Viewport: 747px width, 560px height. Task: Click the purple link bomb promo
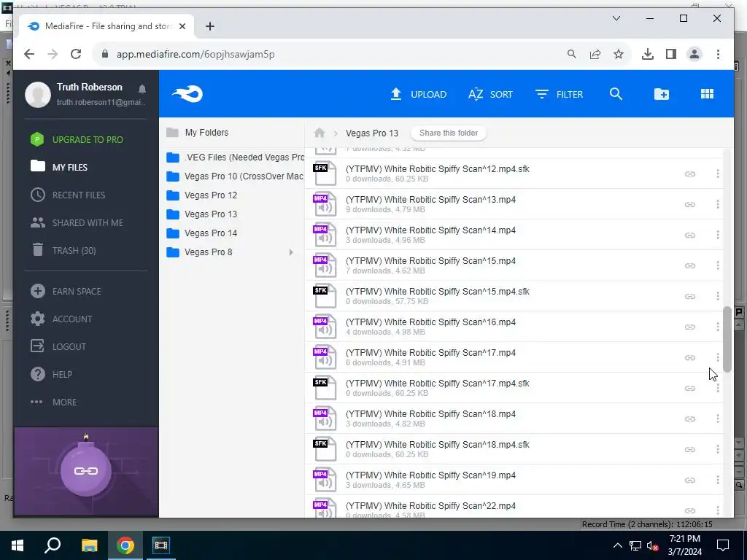86,471
